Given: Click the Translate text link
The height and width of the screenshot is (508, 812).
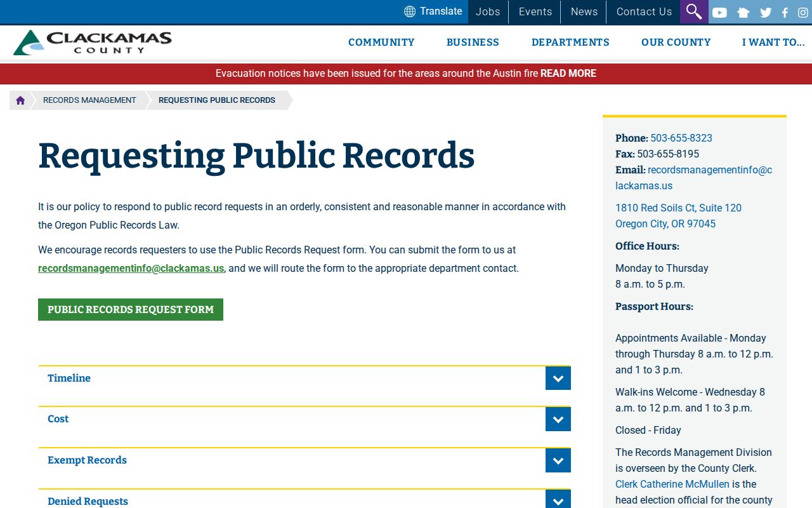Looking at the screenshot, I should coord(441,11).
